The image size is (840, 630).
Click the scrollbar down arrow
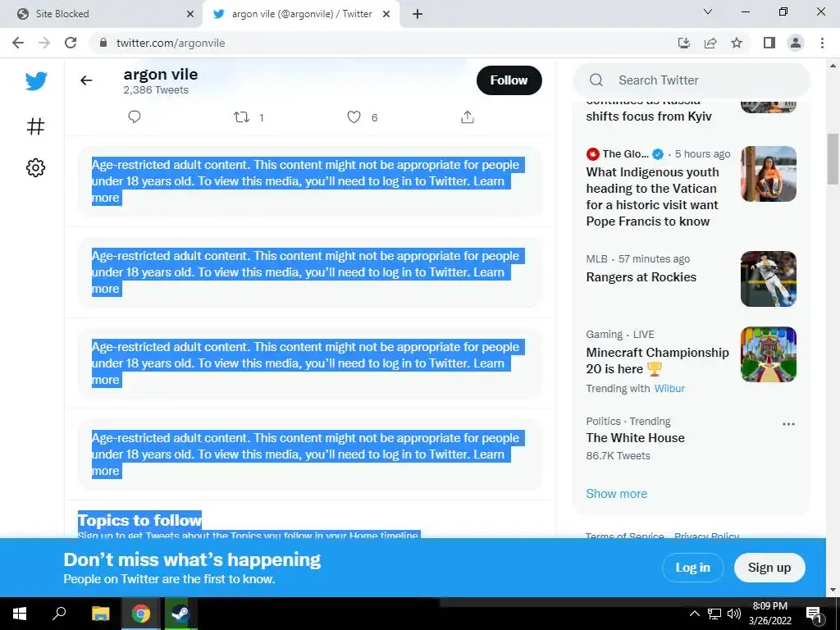833,590
